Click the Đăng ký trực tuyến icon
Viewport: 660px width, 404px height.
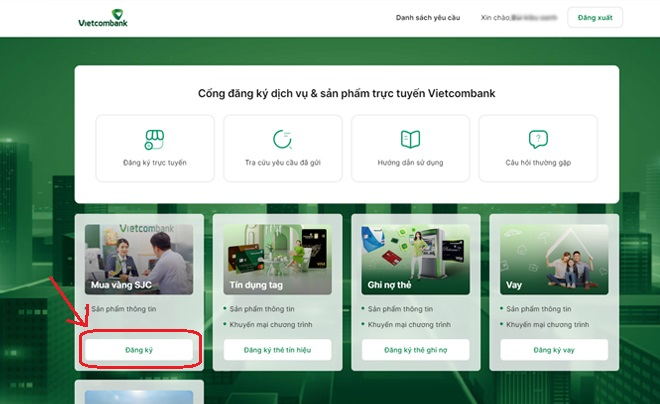point(155,139)
